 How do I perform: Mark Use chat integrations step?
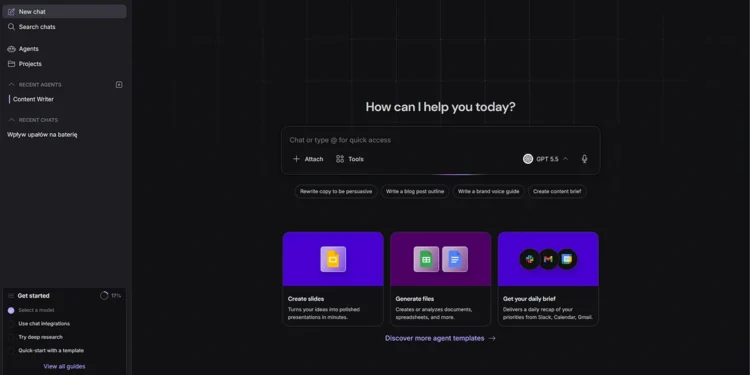[x=11, y=324]
